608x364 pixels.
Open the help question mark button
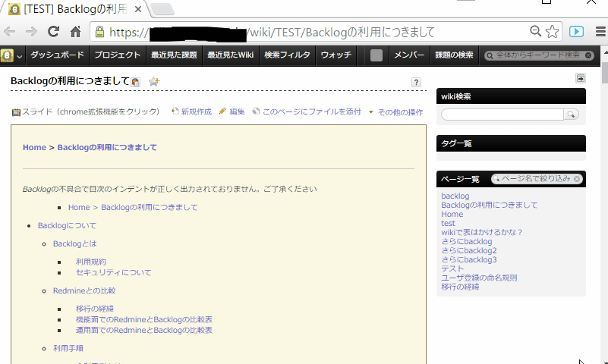point(416,82)
